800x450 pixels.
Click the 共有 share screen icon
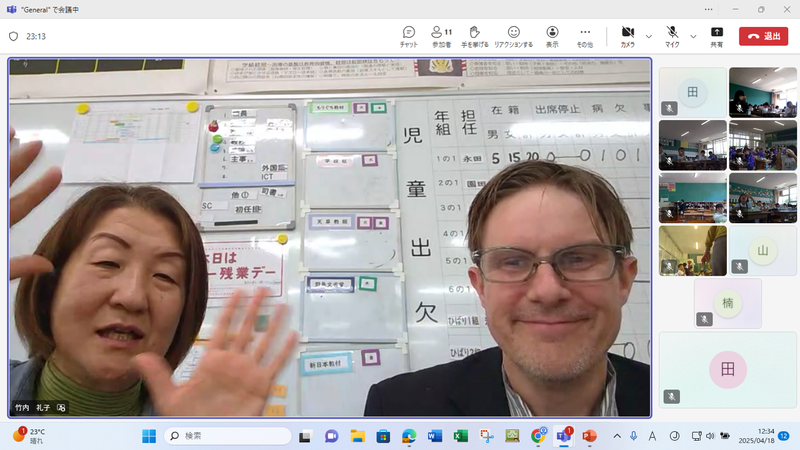click(x=717, y=37)
